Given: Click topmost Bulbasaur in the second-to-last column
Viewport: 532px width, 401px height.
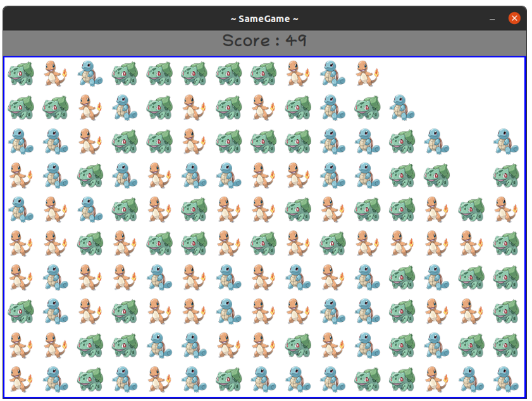Looking at the screenshot, I should [471, 209].
